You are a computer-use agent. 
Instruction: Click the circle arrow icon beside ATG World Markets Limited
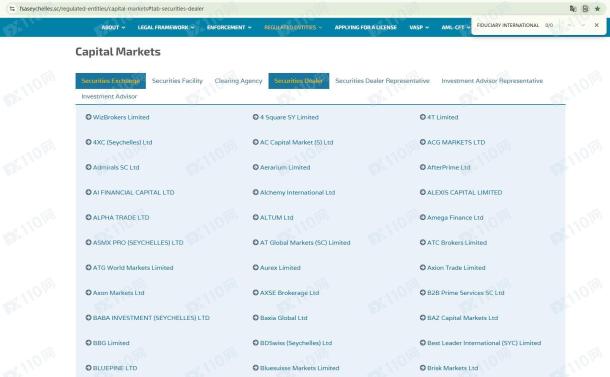coord(88,267)
